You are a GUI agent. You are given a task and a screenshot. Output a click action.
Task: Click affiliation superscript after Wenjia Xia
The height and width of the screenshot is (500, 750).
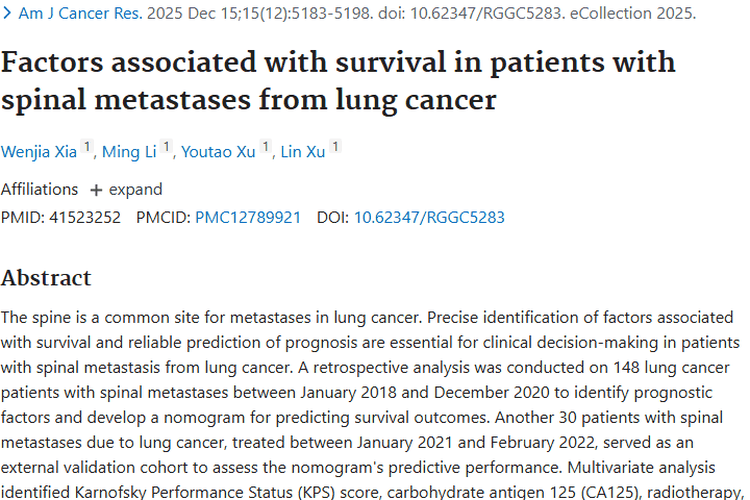(87, 148)
